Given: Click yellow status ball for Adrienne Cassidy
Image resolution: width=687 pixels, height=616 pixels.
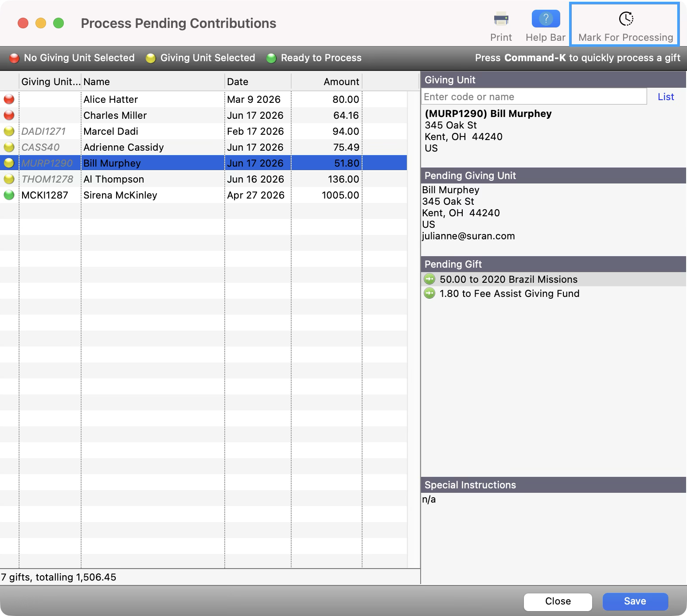Looking at the screenshot, I should [9, 147].
